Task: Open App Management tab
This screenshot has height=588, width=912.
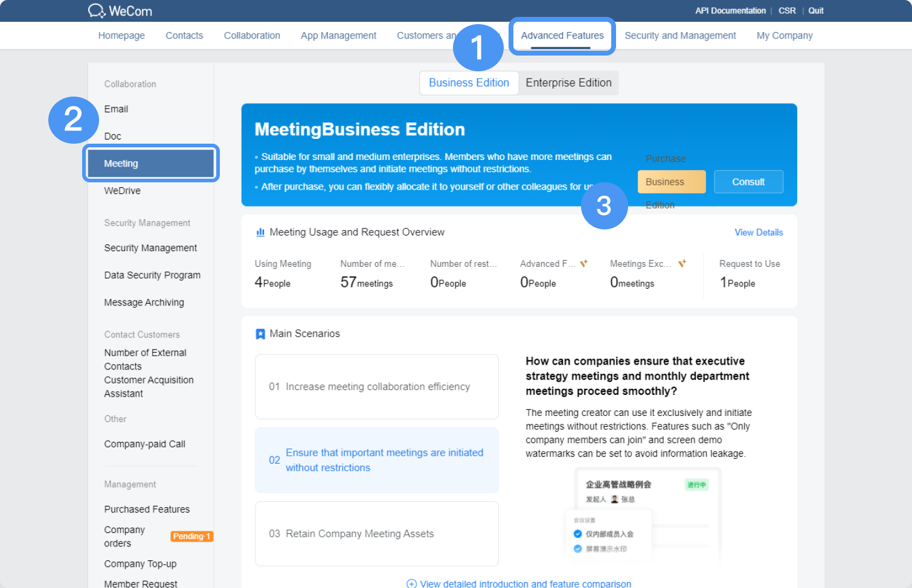Action: click(x=338, y=36)
